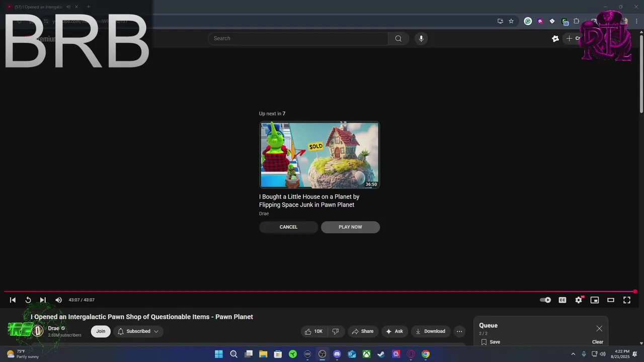Save the queue to a playlist
The height and width of the screenshot is (362, 644).
[491, 342]
